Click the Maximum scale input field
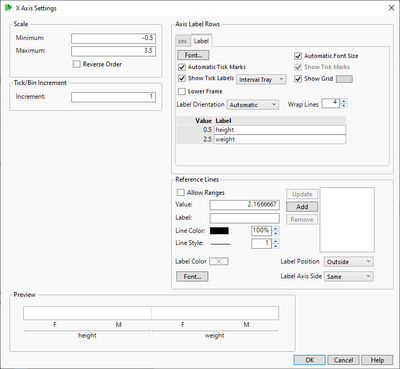The height and width of the screenshot is (369, 400). 113,51
